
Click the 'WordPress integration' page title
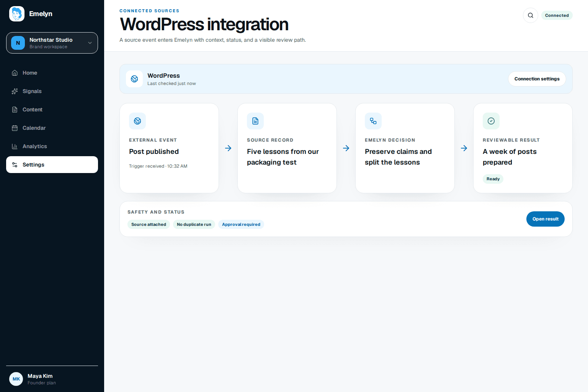[x=204, y=24]
